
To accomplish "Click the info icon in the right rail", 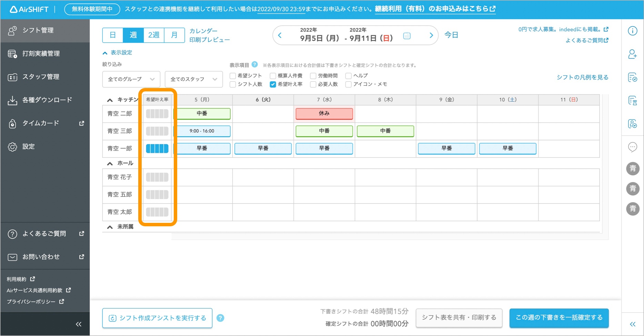I will pos(633,31).
